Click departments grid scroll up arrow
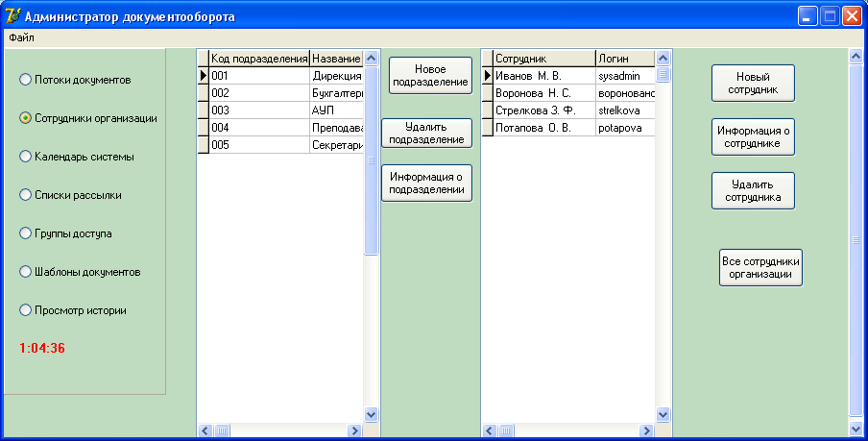This screenshot has height=441, width=868. coord(371,58)
